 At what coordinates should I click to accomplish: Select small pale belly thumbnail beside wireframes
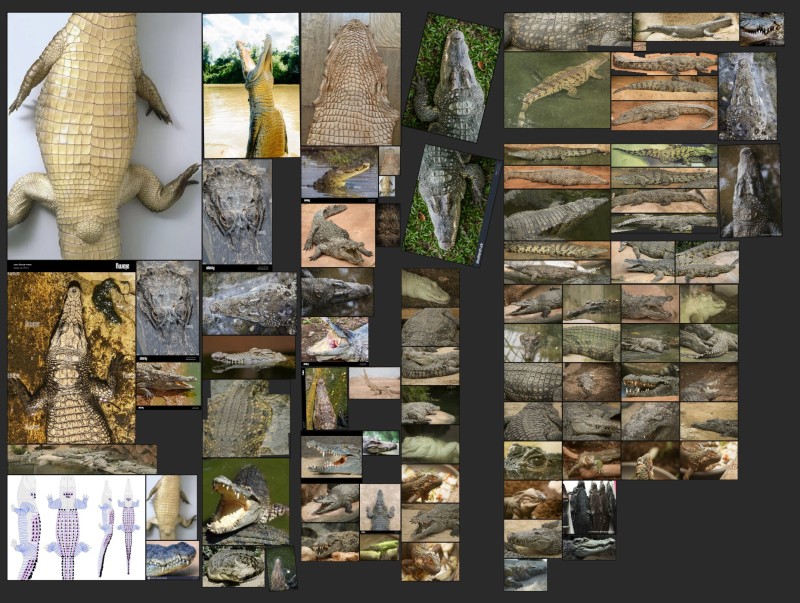172,507
